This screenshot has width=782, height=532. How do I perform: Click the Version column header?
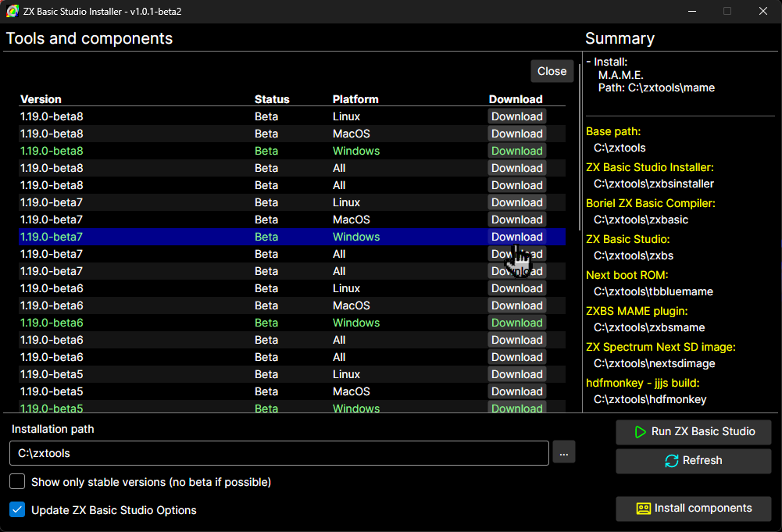pos(41,99)
